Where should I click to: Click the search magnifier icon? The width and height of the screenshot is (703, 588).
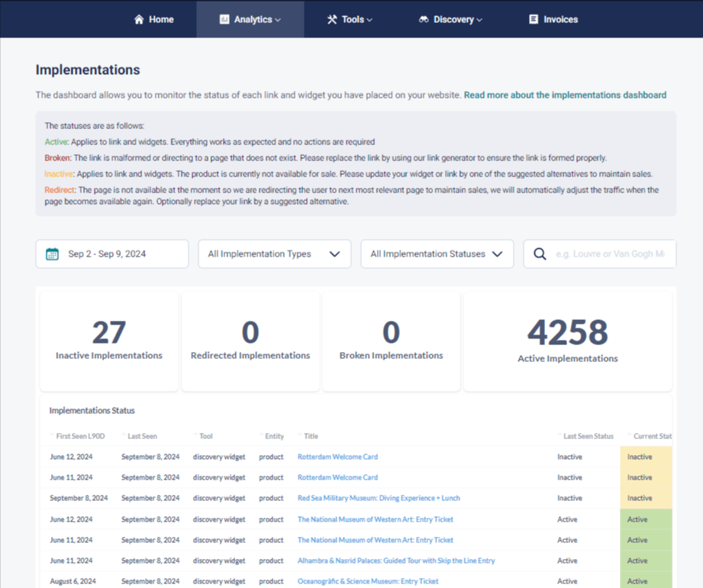[540, 254]
